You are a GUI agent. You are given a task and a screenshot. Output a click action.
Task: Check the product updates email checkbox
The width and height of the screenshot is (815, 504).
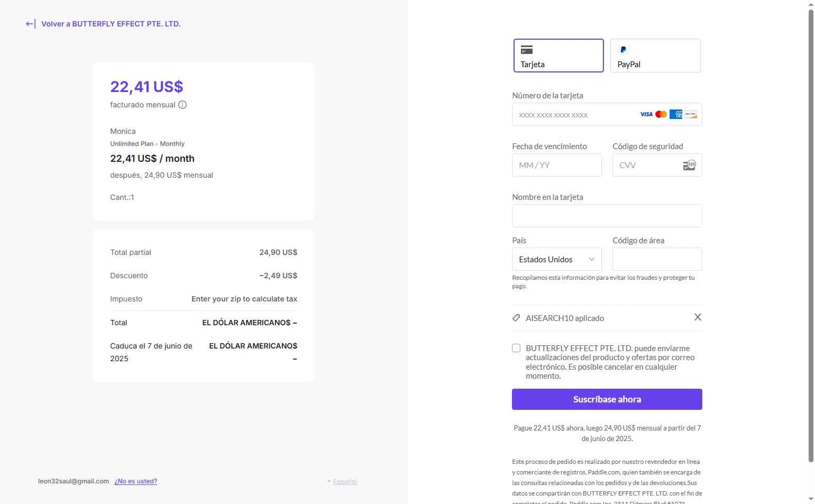click(x=516, y=348)
